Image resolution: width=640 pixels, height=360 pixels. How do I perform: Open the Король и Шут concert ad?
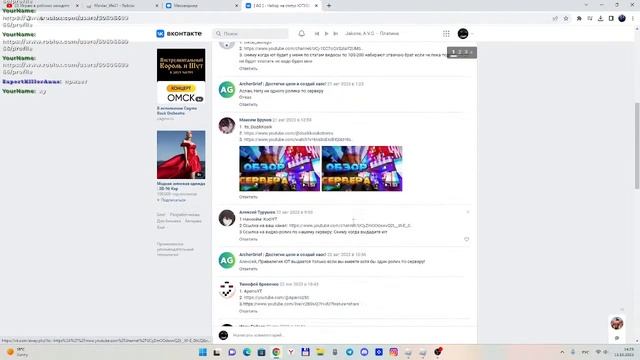coord(181,76)
